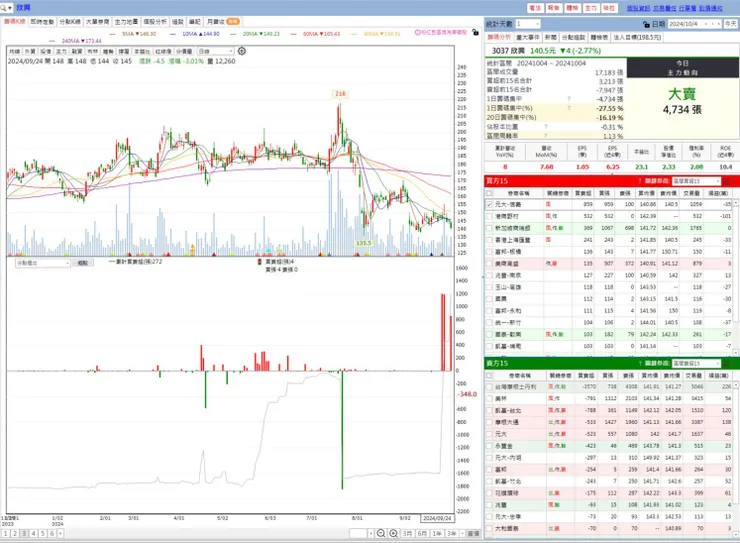Switch to the 即時走勢 tab

pos(42,22)
